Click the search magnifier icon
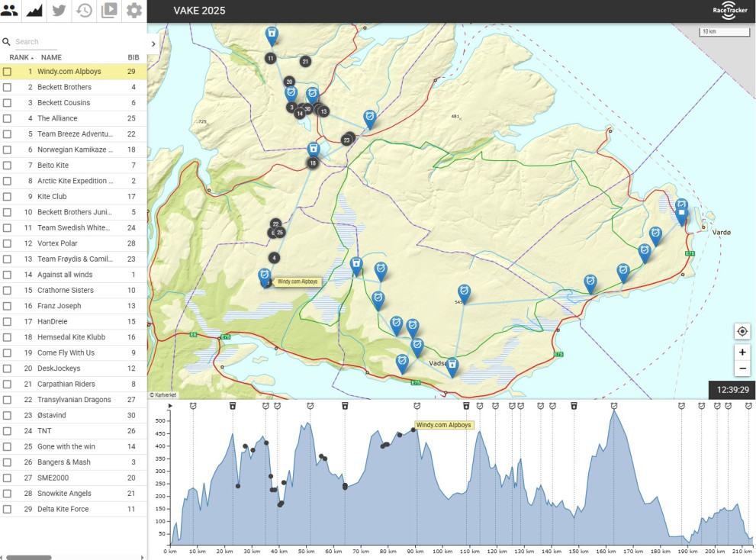This screenshot has width=756, height=560. click(6, 42)
